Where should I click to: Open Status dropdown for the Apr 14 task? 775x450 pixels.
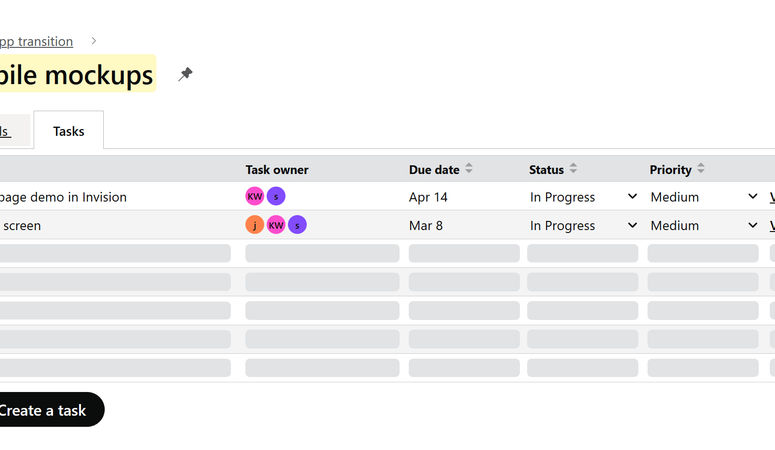(583, 197)
